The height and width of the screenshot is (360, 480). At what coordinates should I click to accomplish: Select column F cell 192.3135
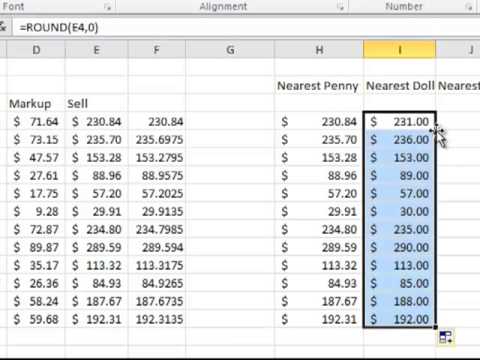tap(156, 320)
